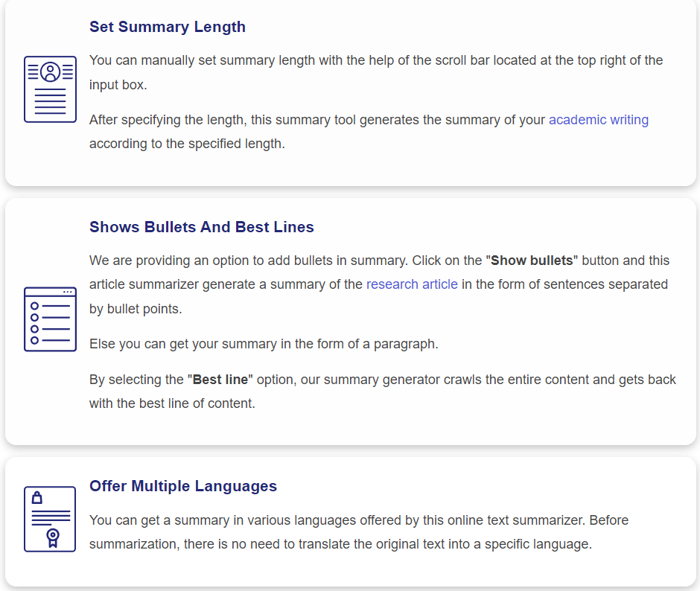This screenshot has height=591, width=700.
Task: Click the certificate document icon for Multiple Languages
Action: (50, 519)
